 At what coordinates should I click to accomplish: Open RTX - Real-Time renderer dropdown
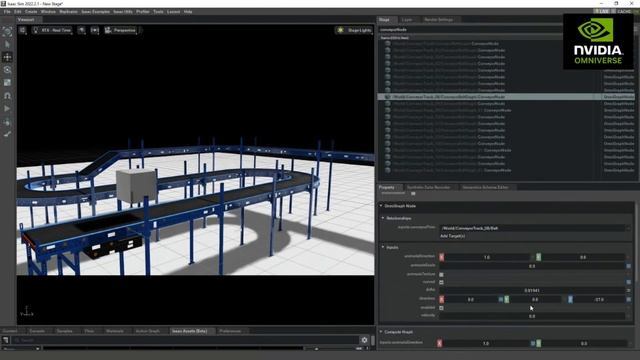pyautogui.click(x=52, y=30)
